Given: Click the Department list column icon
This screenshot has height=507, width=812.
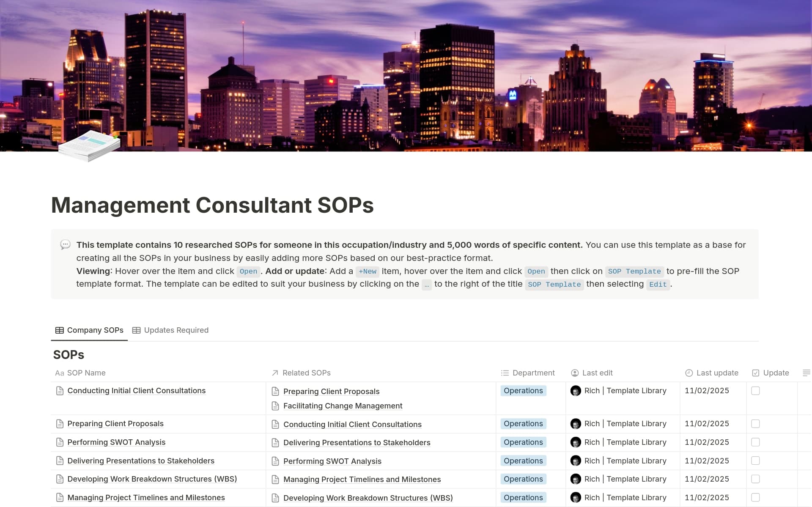Looking at the screenshot, I should [x=505, y=373].
